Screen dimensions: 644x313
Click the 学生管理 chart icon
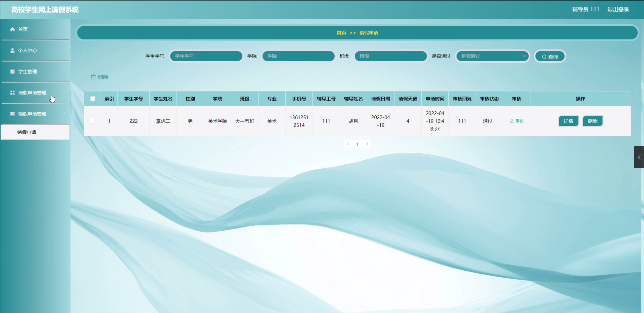(x=12, y=72)
